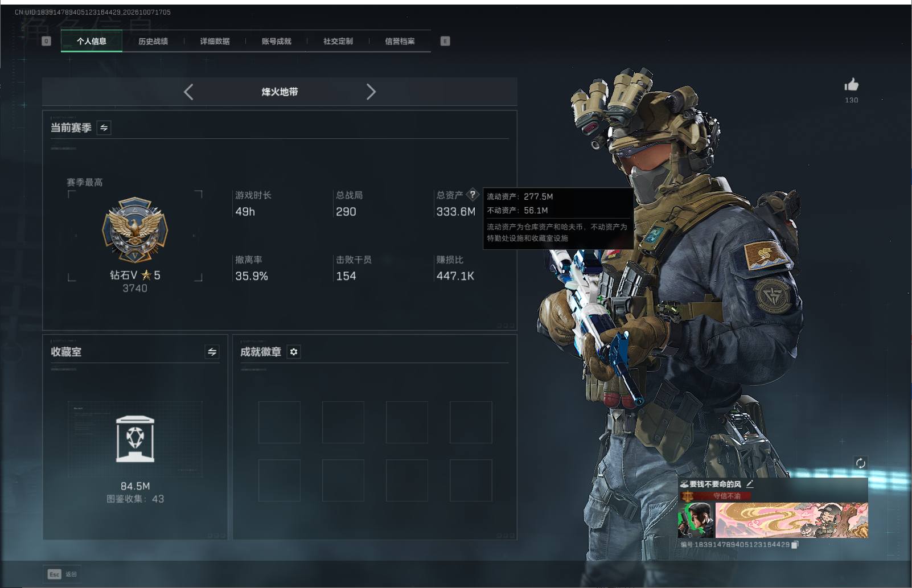This screenshot has width=912, height=588.
Task: Edit nickname with the pencil icon
Action: click(750, 484)
